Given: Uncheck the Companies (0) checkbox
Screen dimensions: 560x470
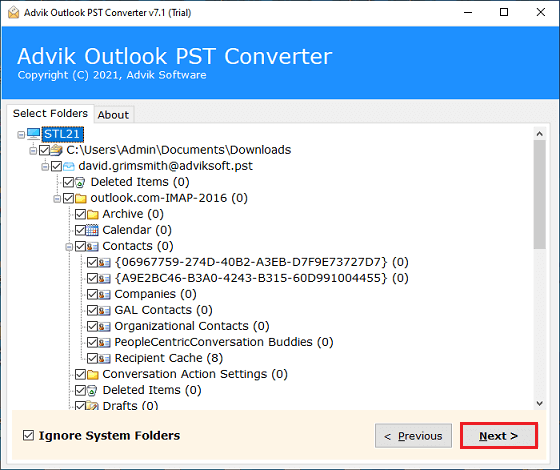Looking at the screenshot, I should click(92, 294).
